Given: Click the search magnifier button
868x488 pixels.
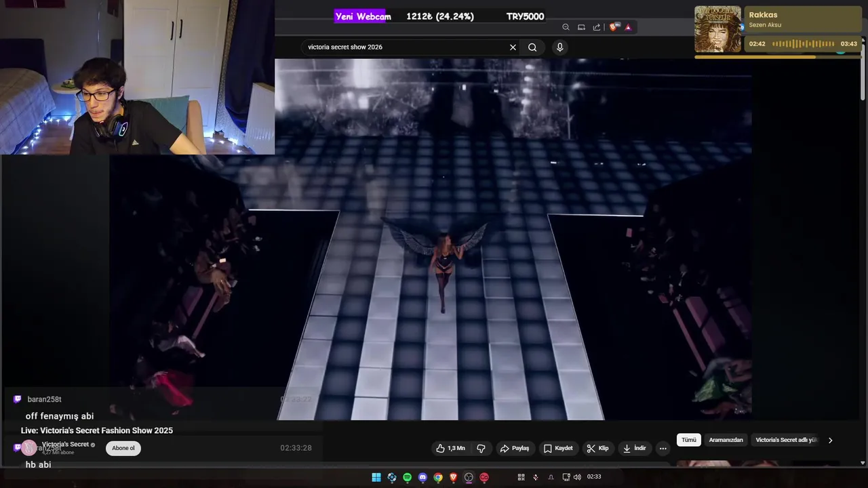Looking at the screenshot, I should pos(532,47).
